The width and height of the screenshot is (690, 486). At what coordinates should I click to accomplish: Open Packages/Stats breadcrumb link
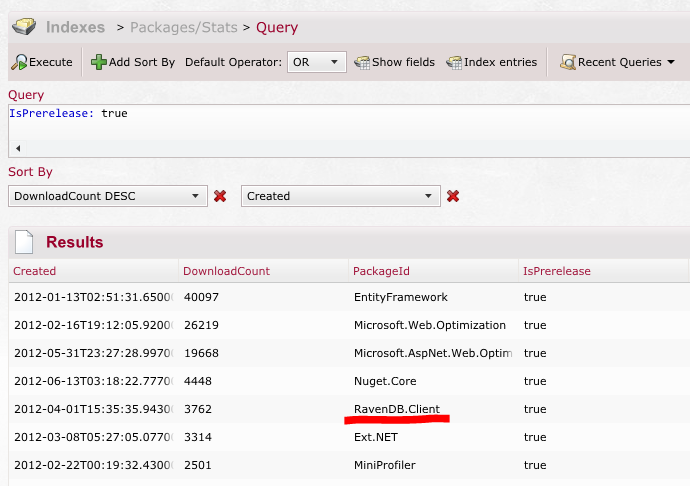184,27
